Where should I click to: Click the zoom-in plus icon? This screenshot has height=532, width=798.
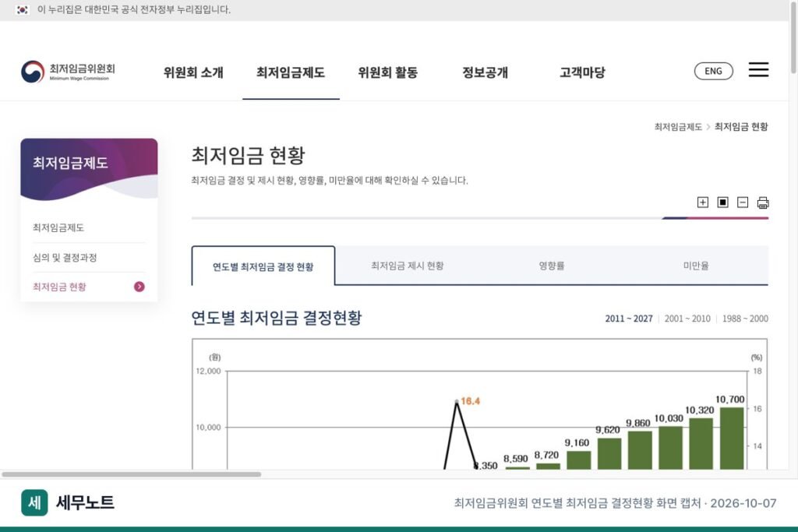tap(702, 203)
